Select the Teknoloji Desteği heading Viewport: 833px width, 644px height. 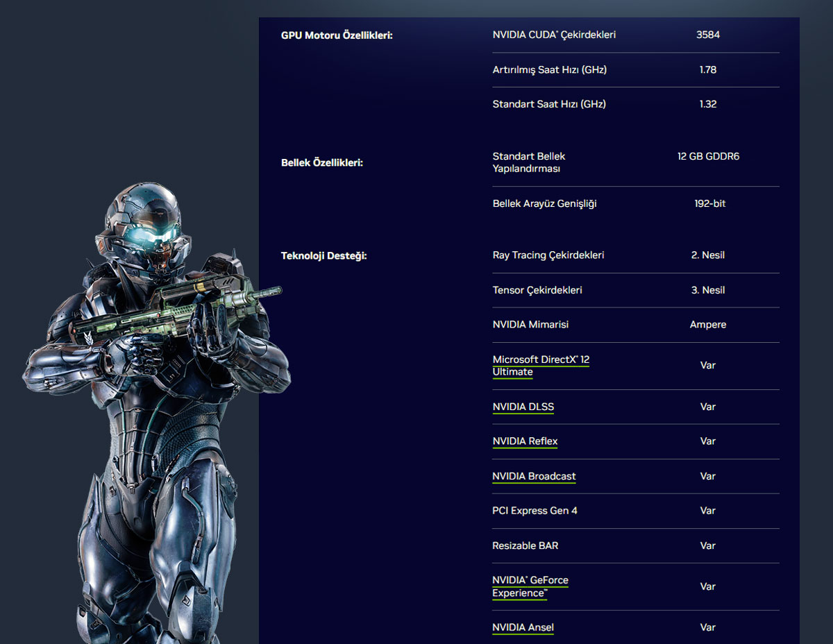[x=323, y=256]
